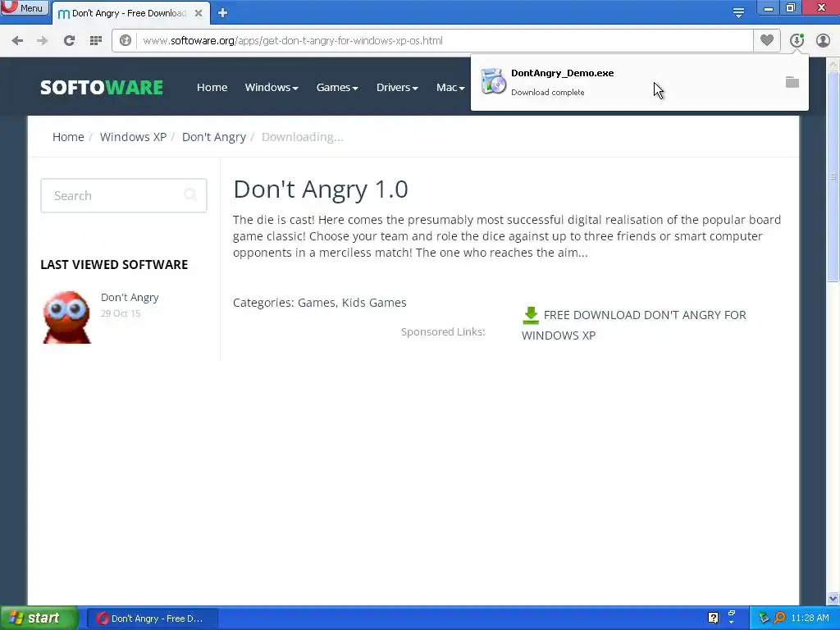Click Free Download Don't Angry for Windows XP
The image size is (840, 630).
click(634, 325)
